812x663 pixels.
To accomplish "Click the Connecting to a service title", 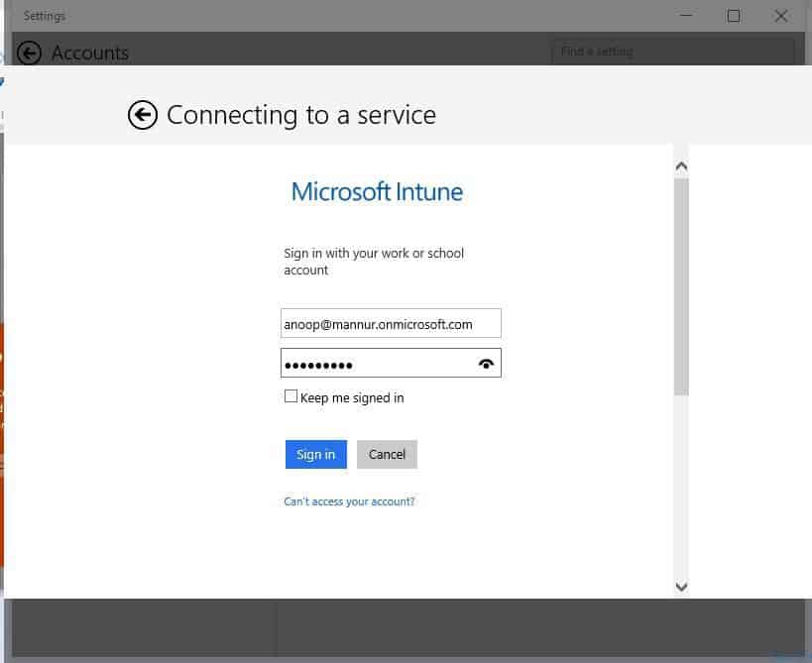I will tap(301, 115).
